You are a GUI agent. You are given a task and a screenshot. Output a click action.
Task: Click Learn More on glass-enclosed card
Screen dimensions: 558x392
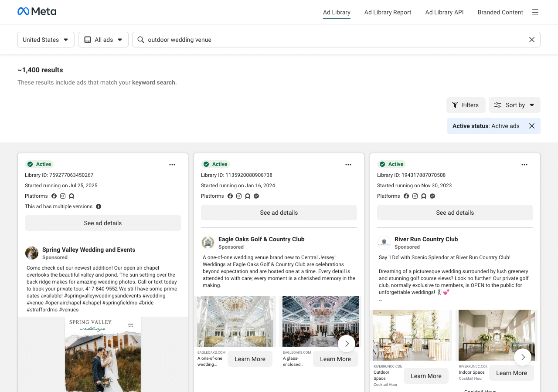(x=335, y=359)
